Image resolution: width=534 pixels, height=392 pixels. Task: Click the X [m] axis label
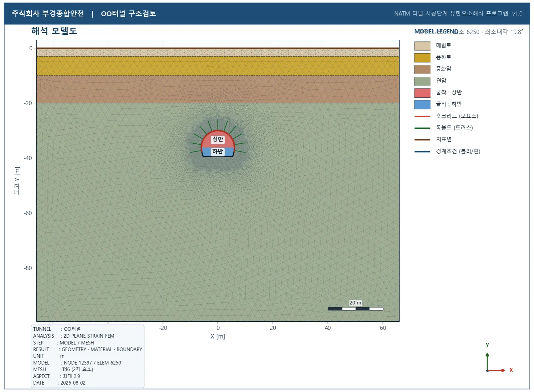(218, 336)
